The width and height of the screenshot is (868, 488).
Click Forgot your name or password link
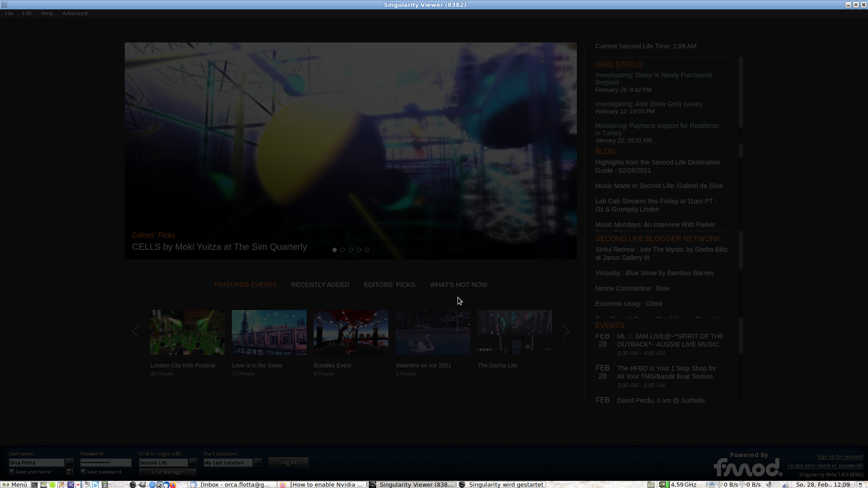point(826,465)
